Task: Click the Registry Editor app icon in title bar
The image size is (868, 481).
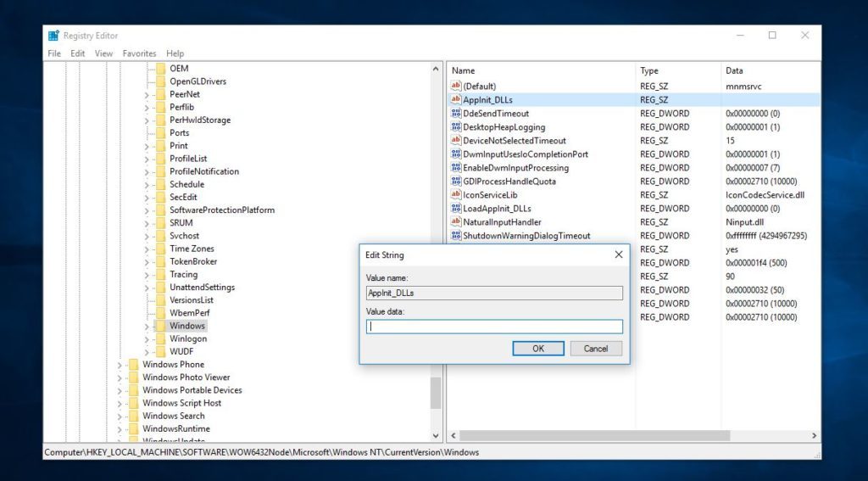Action: tap(53, 36)
